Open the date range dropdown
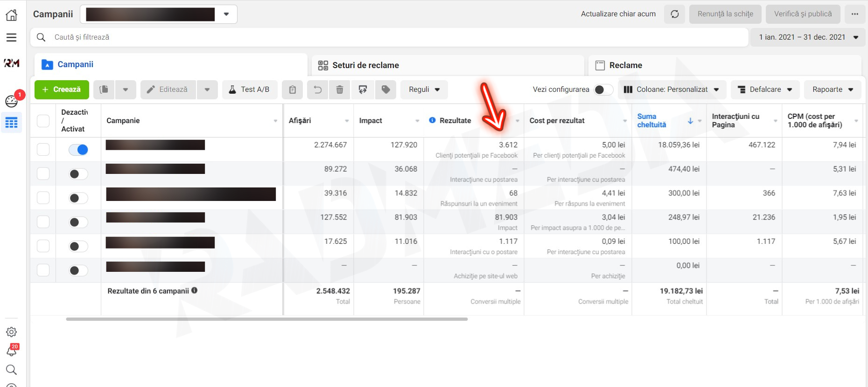The height and width of the screenshot is (387, 868). [808, 37]
